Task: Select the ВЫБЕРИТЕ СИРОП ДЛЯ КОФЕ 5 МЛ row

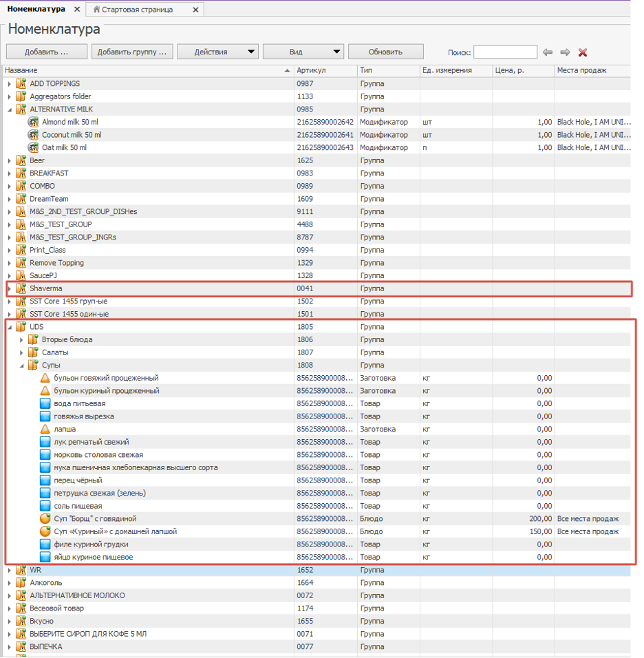Action: click(x=316, y=634)
